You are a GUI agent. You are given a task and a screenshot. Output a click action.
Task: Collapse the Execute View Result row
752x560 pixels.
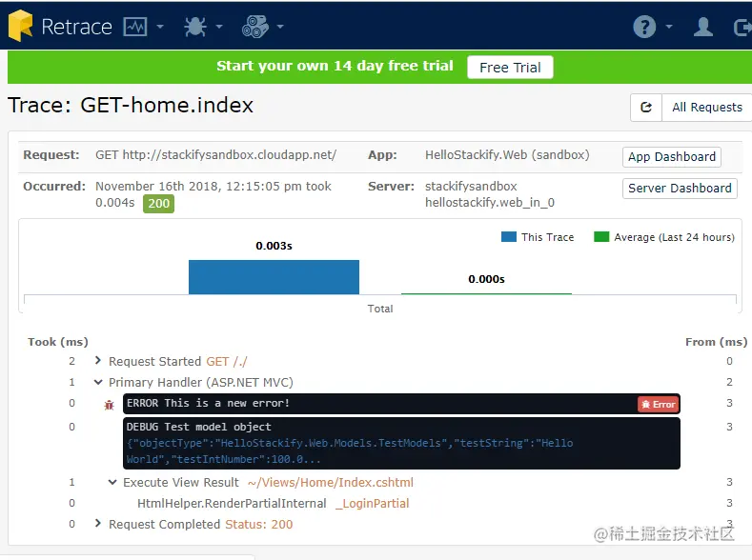(x=112, y=482)
